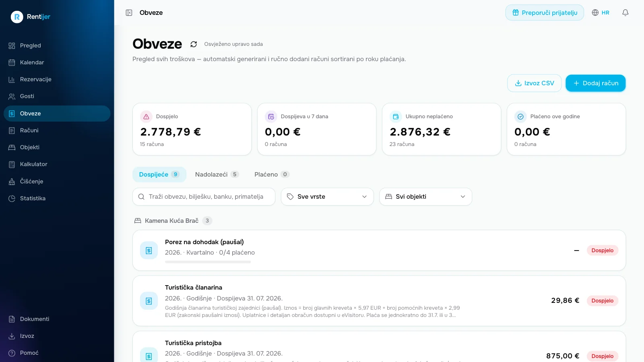Collapse the sidebar with the panel toggle icon

tap(129, 12)
